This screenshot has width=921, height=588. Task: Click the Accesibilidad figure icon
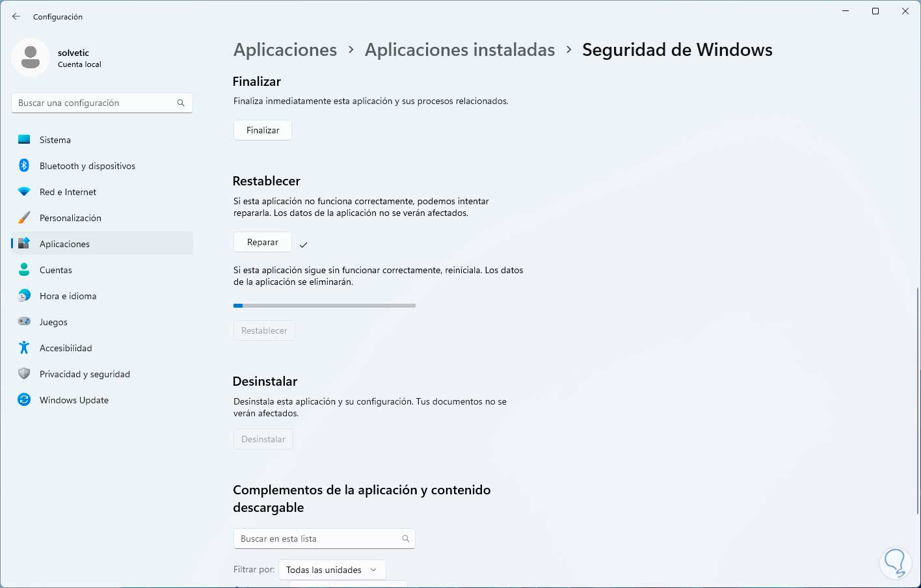[24, 348]
